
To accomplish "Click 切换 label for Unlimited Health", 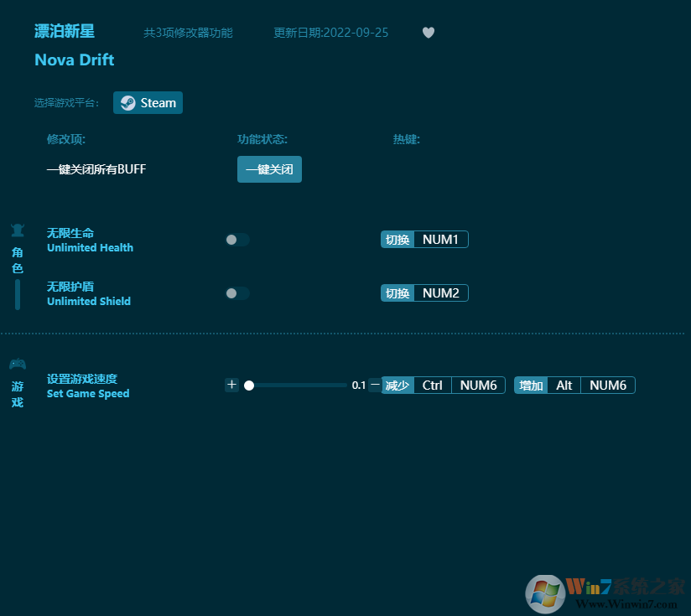I will point(397,240).
